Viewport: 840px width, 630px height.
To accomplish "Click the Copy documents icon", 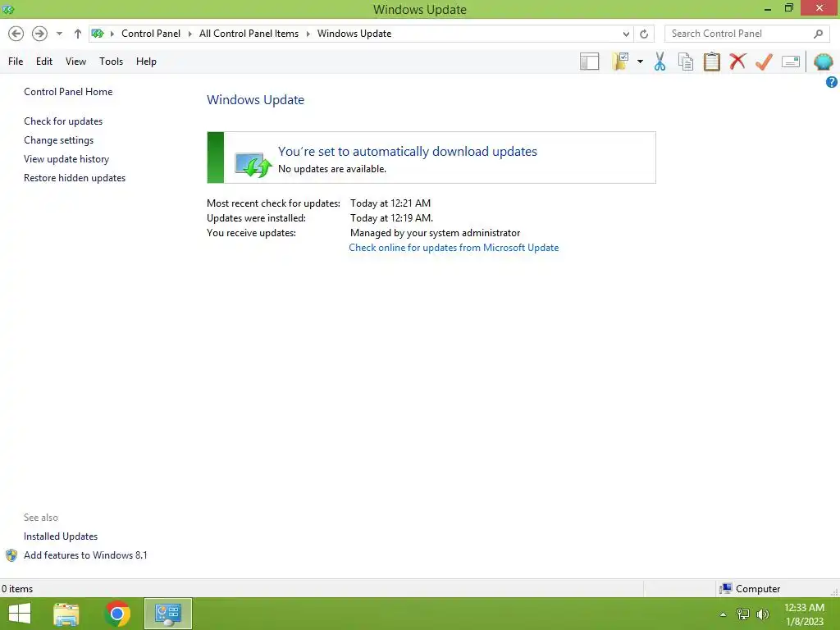I will coord(686,62).
